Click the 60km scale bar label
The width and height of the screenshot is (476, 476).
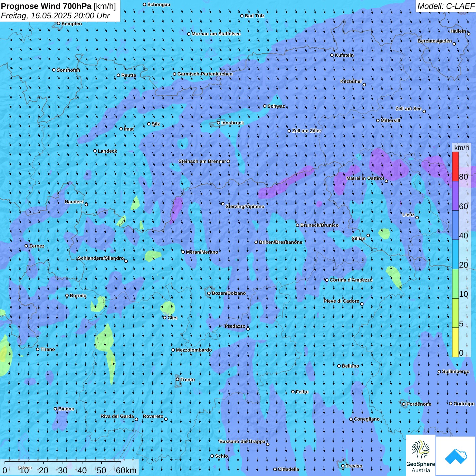pyautogui.click(x=126, y=470)
